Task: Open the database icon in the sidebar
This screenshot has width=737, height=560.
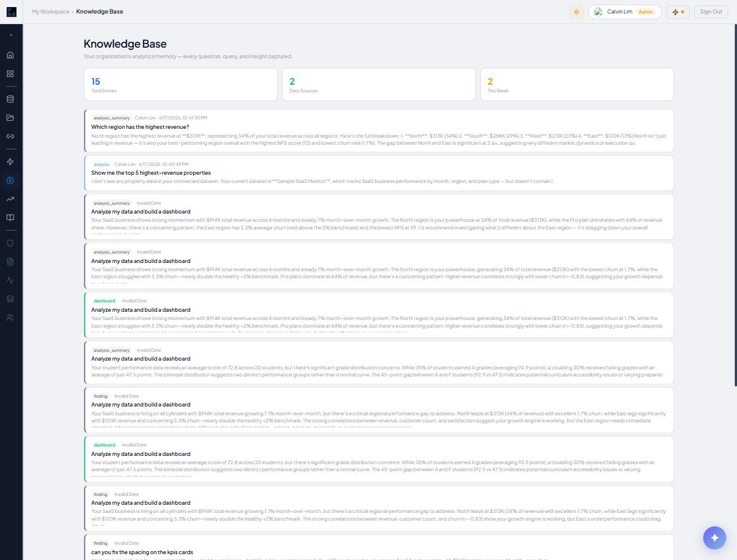Action: 10,99
